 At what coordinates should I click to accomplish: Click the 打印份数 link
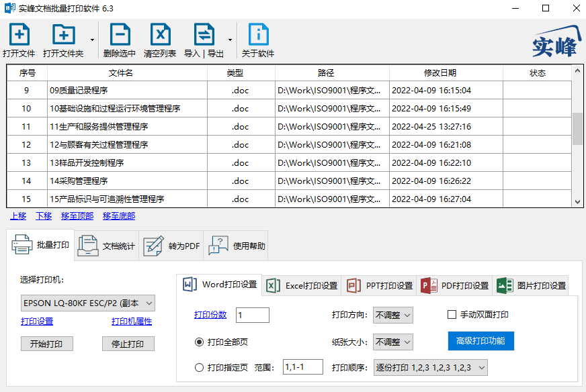(210, 315)
